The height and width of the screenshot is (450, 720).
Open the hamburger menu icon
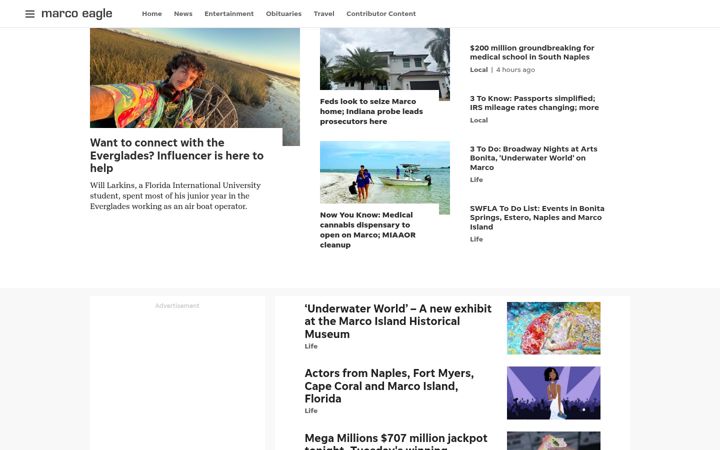(30, 14)
